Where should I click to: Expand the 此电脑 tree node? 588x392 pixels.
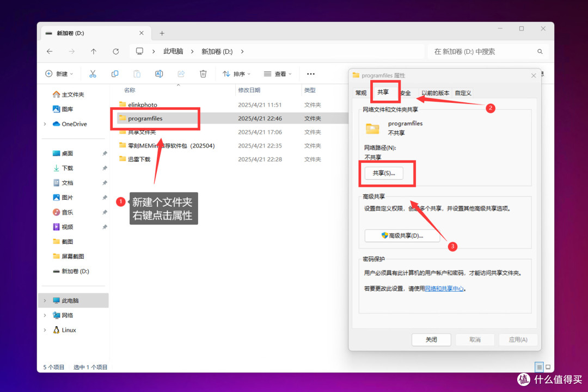[x=45, y=301]
